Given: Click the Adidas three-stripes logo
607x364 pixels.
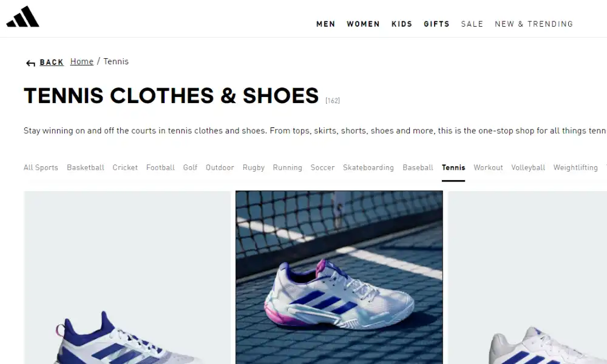Looking at the screenshot, I should coord(23,16).
